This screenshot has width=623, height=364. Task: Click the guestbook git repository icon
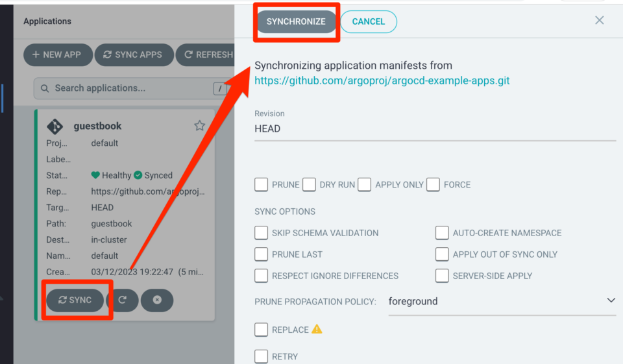(55, 127)
